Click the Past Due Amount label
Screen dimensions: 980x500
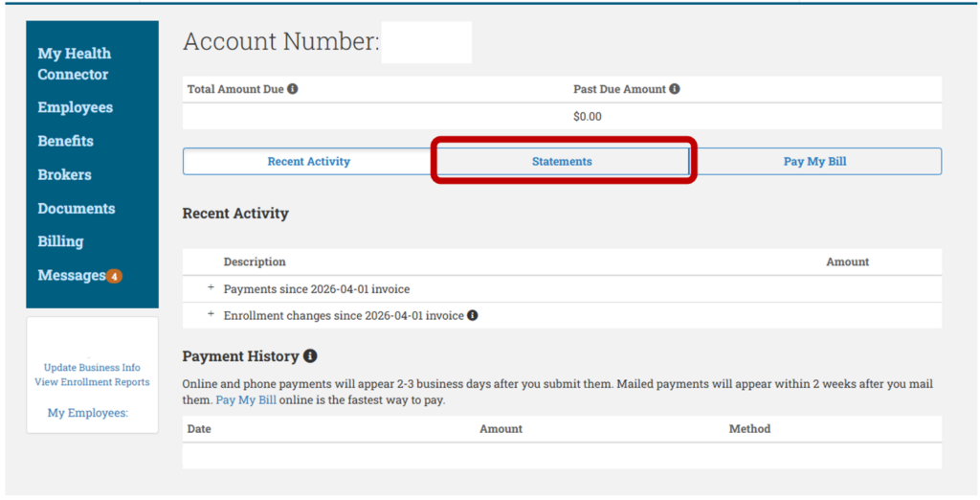(x=619, y=89)
